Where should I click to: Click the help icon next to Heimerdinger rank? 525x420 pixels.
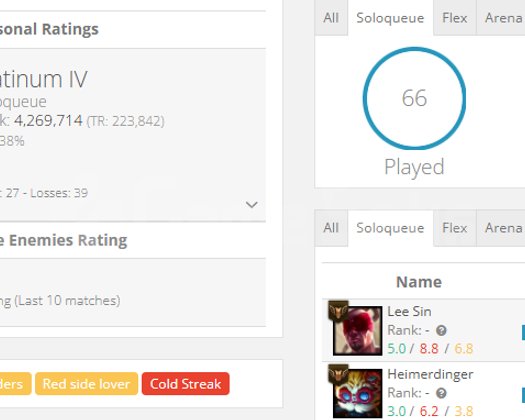click(441, 393)
